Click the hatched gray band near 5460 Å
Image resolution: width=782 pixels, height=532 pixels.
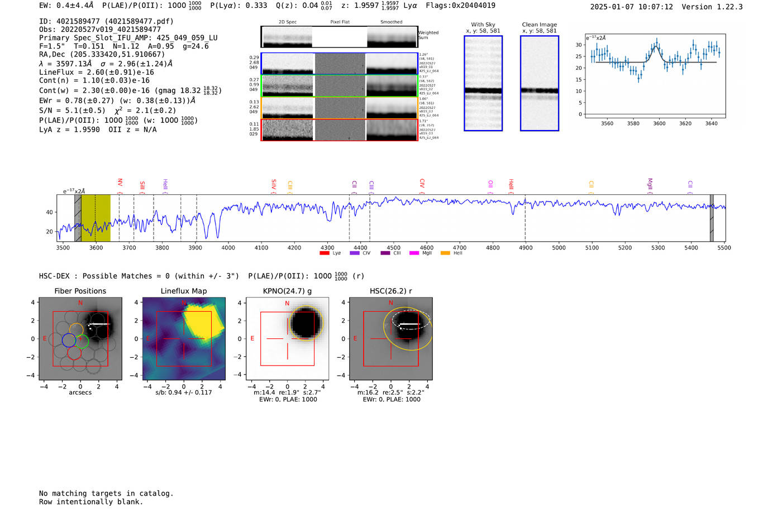(712, 218)
